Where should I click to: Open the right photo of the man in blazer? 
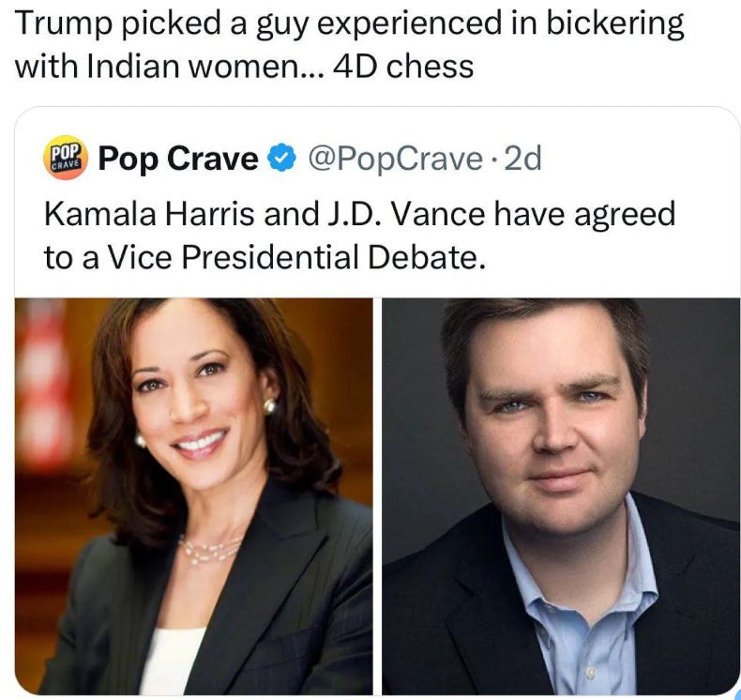(561, 496)
